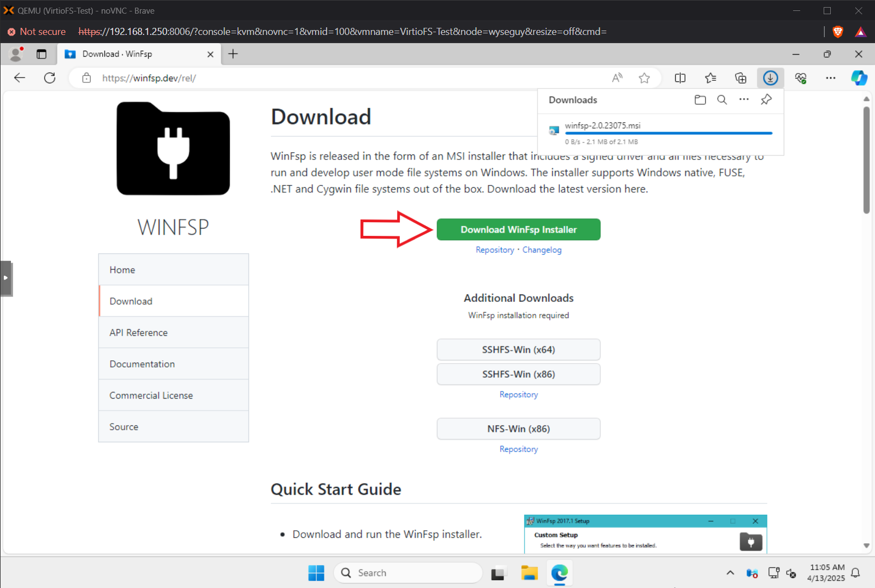Open the Changelog link
The image size is (875, 588).
click(542, 250)
